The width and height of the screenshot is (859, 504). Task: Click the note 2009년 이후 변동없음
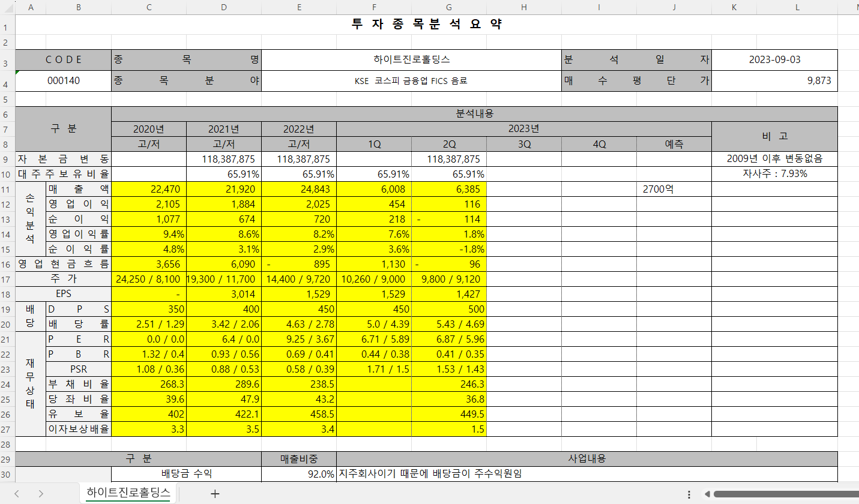click(x=774, y=159)
